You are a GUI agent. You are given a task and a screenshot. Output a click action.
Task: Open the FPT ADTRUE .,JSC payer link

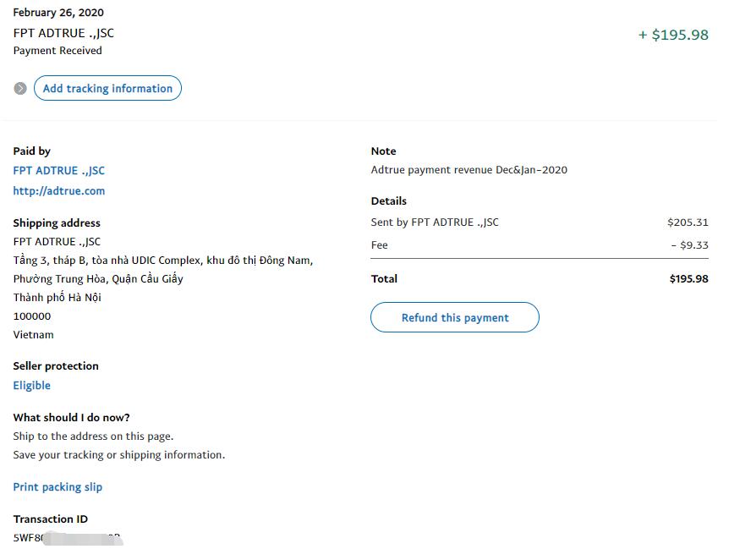(58, 171)
